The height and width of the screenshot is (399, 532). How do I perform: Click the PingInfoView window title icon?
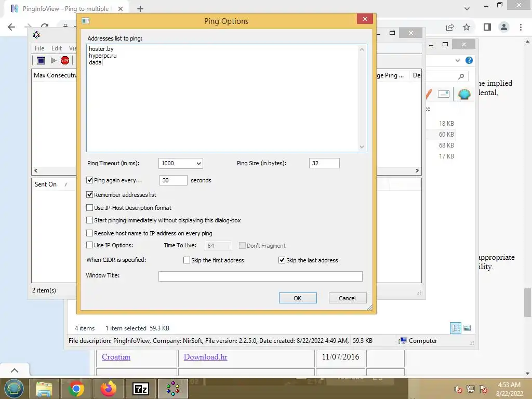(36, 35)
